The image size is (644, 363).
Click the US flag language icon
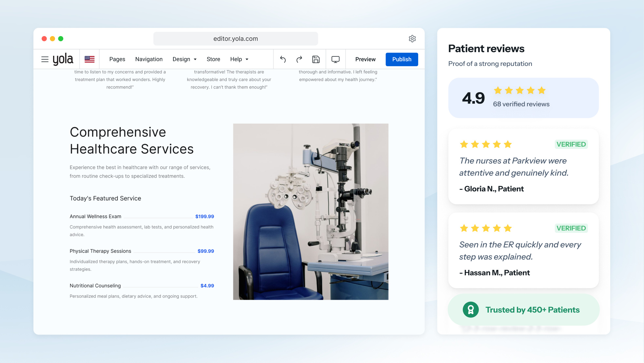[89, 59]
